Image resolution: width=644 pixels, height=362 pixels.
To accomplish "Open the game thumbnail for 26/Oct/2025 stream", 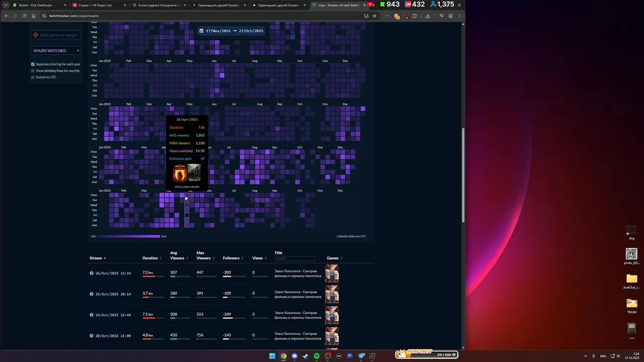I will tap(332, 273).
